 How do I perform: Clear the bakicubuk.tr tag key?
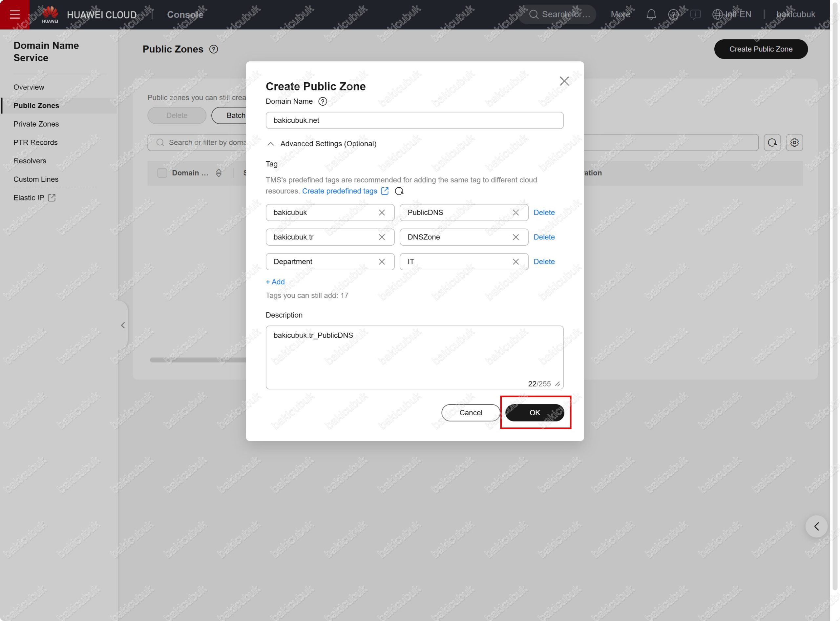pyautogui.click(x=381, y=237)
